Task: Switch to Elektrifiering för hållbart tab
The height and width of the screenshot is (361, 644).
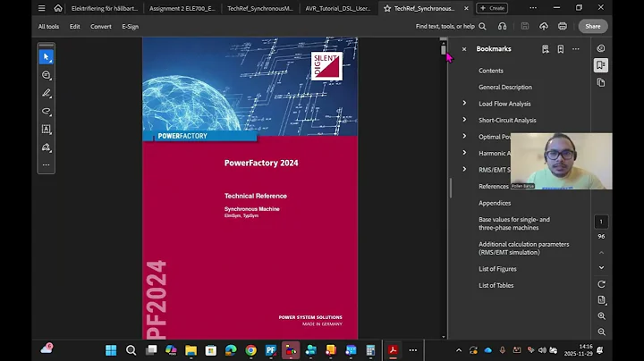Action: 105,8
